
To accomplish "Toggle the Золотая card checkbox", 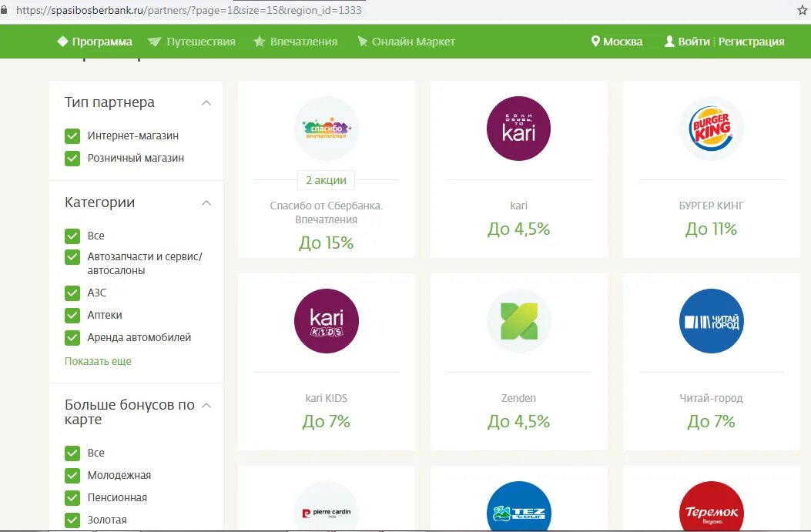I will coord(72,520).
